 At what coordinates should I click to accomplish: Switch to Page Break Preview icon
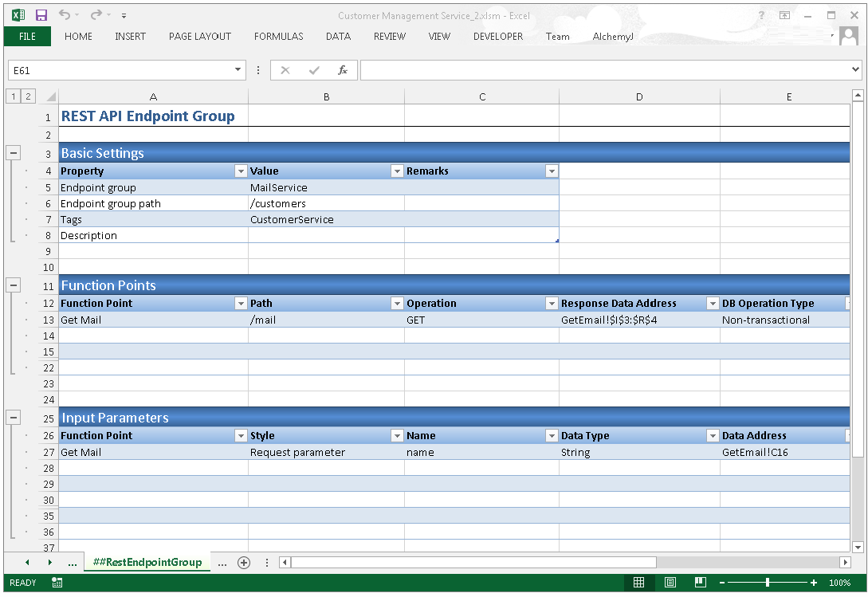pyautogui.click(x=701, y=583)
